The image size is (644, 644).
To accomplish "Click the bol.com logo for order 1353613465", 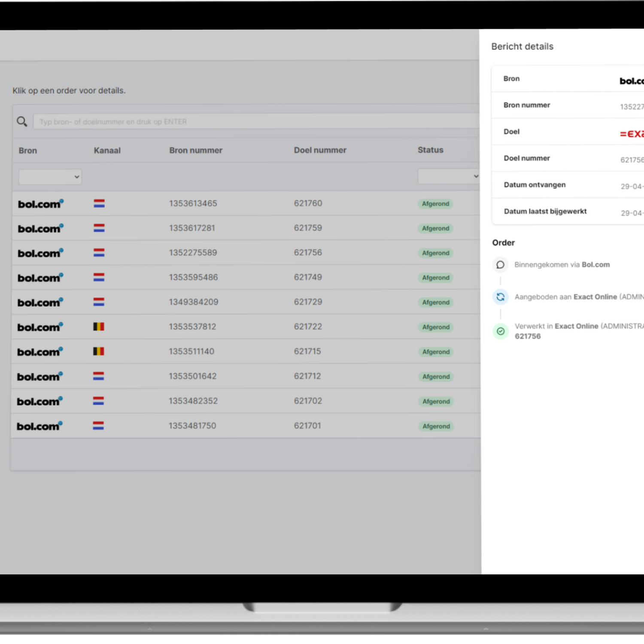I will tap(41, 204).
